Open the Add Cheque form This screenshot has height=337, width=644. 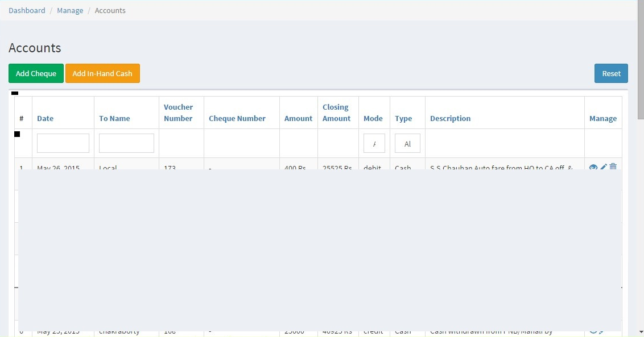(36, 73)
